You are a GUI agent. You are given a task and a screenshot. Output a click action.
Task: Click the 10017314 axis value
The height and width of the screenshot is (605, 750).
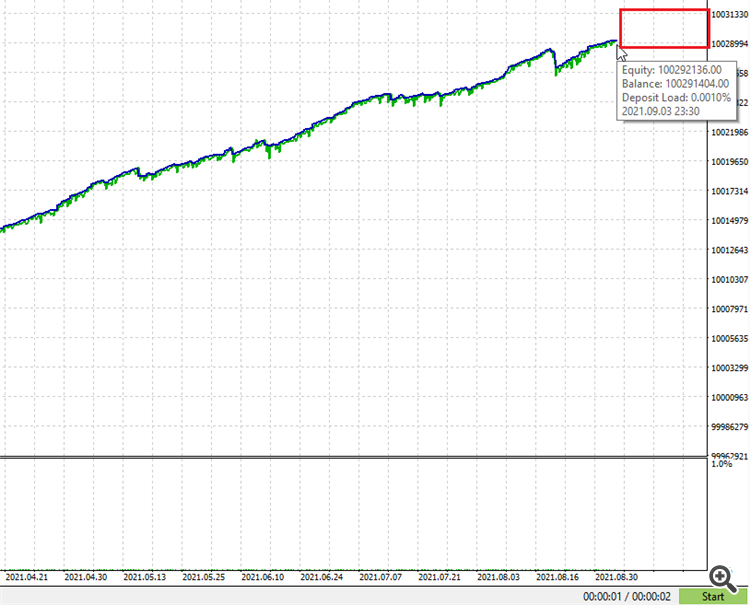coord(729,191)
